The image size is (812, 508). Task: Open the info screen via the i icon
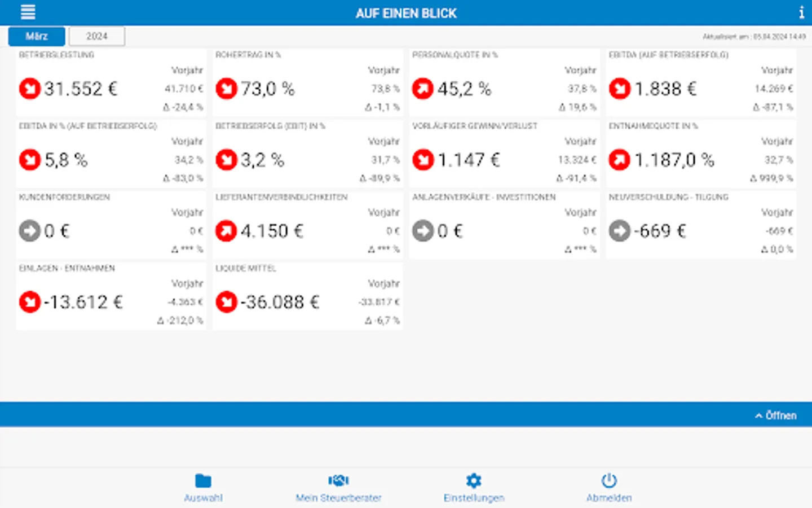click(801, 12)
